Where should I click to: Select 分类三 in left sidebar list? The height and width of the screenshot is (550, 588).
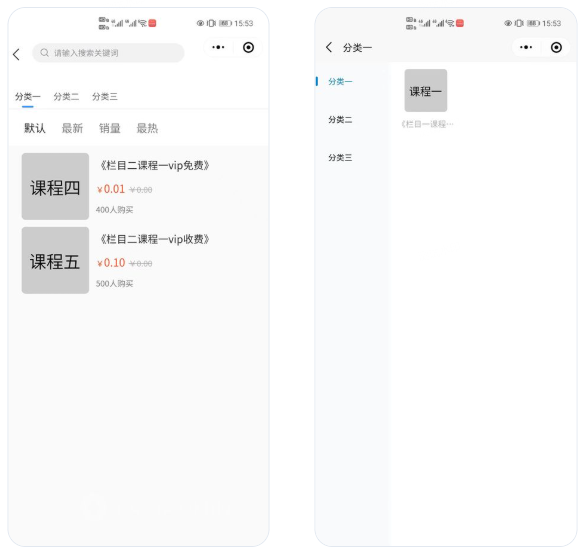click(x=340, y=157)
